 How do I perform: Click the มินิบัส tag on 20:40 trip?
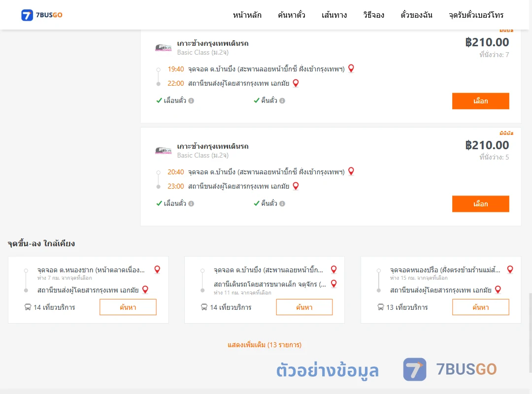[506, 133]
